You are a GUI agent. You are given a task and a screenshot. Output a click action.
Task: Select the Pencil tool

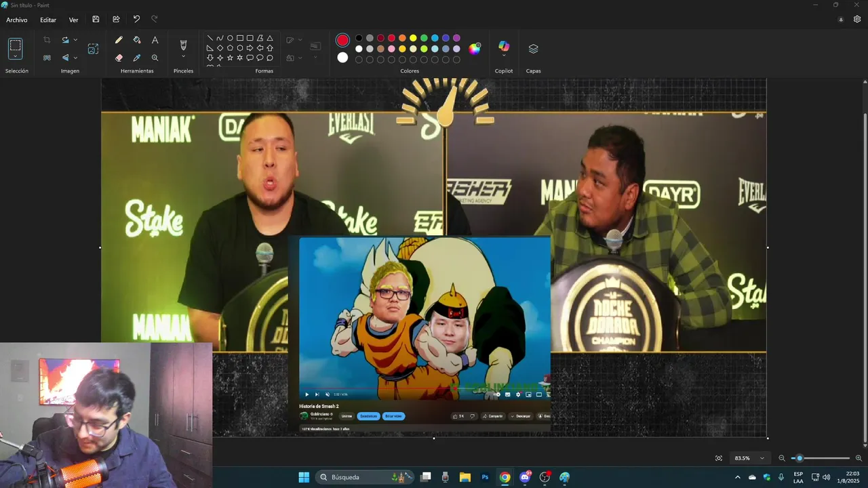point(119,40)
